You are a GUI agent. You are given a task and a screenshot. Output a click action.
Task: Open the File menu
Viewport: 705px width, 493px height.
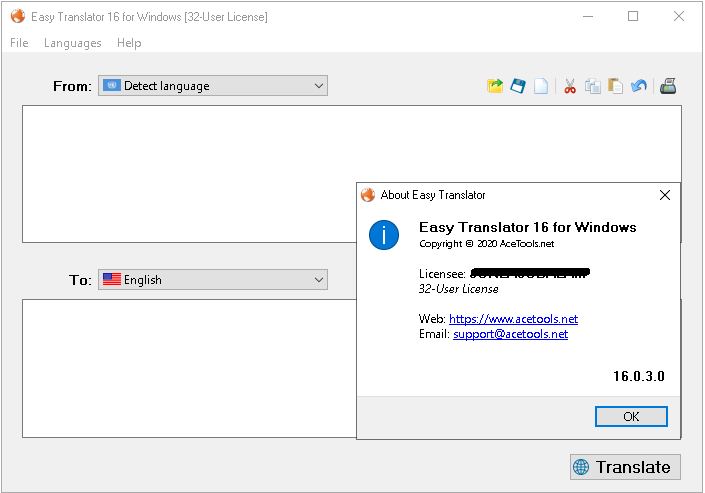click(x=19, y=43)
